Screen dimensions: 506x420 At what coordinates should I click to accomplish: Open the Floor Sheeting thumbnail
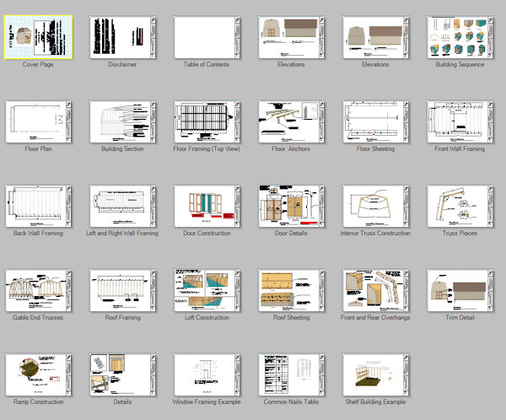point(375,121)
